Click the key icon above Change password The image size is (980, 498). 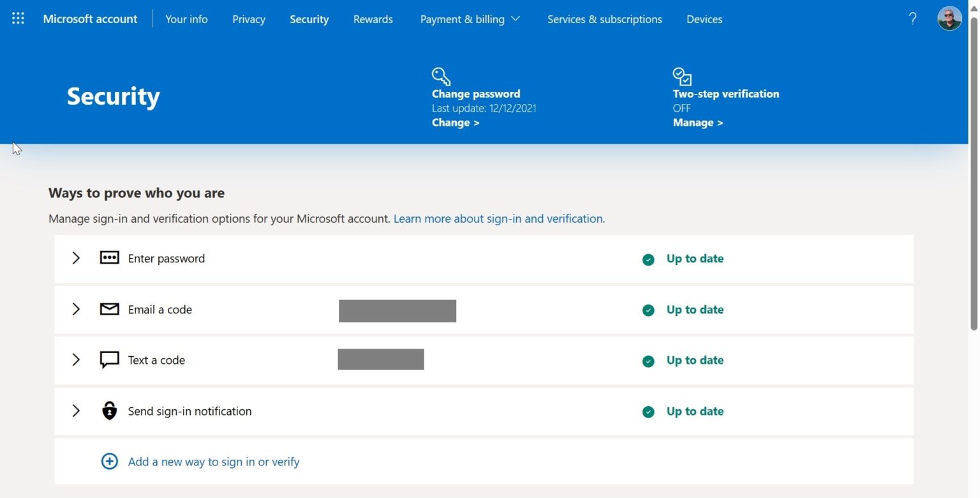point(441,77)
